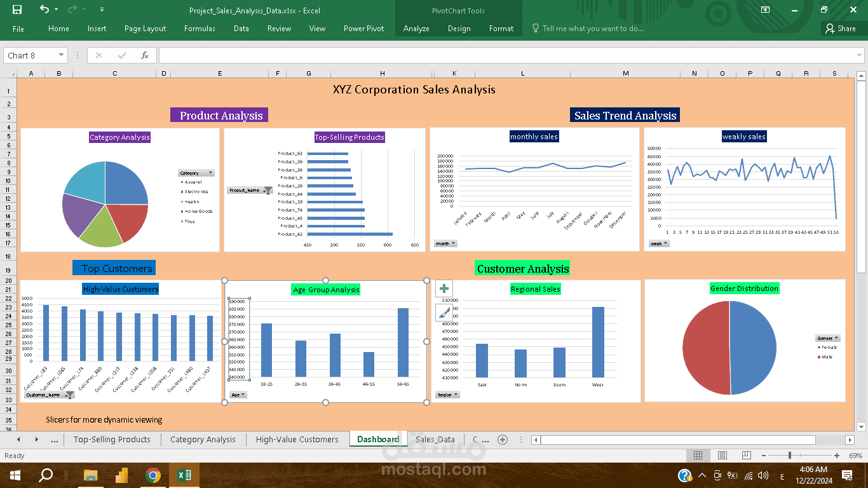Click the Tell me what you want search box
The width and height of the screenshot is (868, 488).
[x=588, y=29]
